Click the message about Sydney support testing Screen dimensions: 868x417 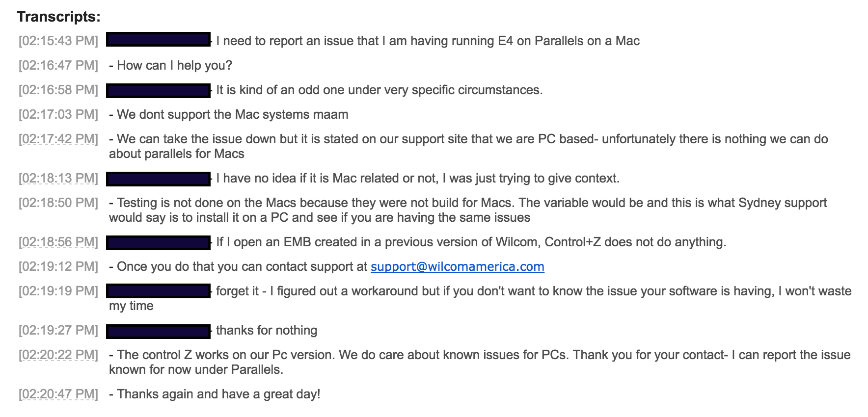point(467,210)
